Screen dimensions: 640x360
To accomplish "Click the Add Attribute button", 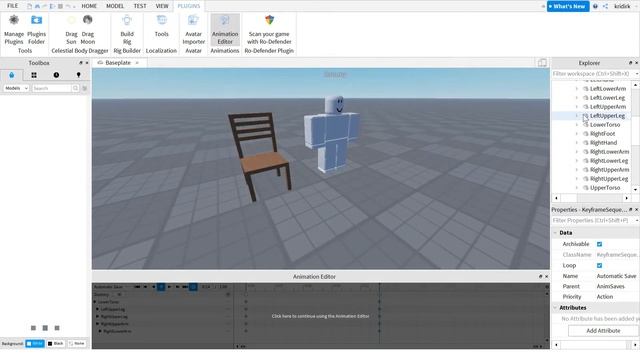I will tap(603, 331).
